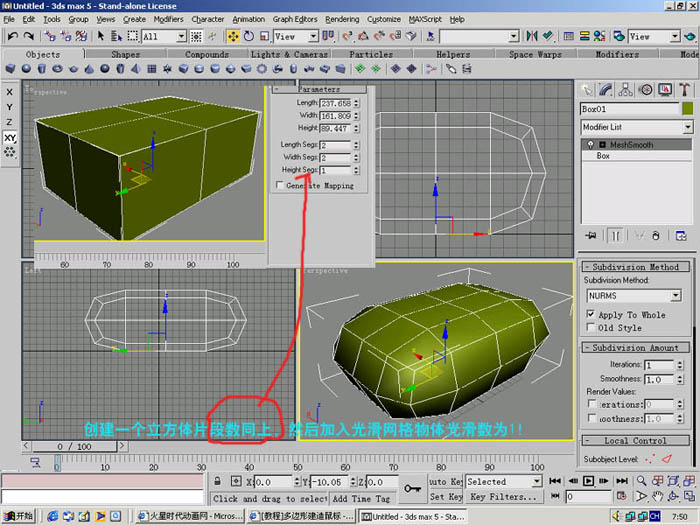
Task: Click the Zoom magnifier viewport icon
Action: click(x=641, y=481)
